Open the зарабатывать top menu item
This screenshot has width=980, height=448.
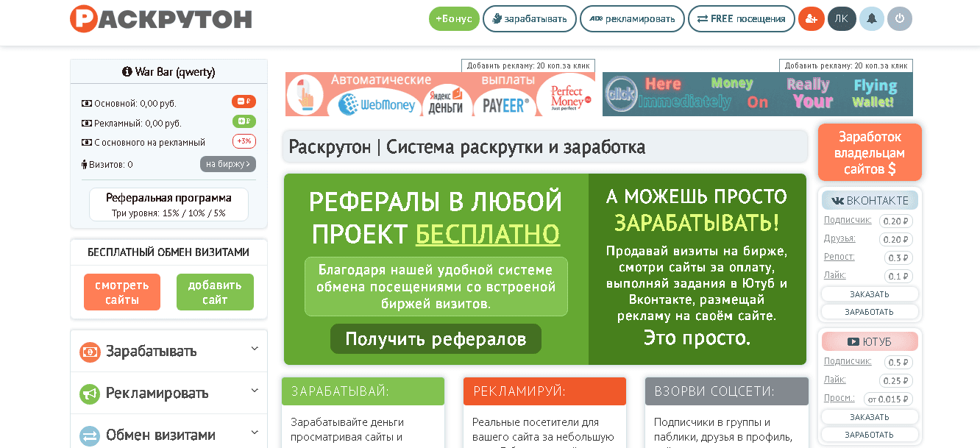(530, 19)
